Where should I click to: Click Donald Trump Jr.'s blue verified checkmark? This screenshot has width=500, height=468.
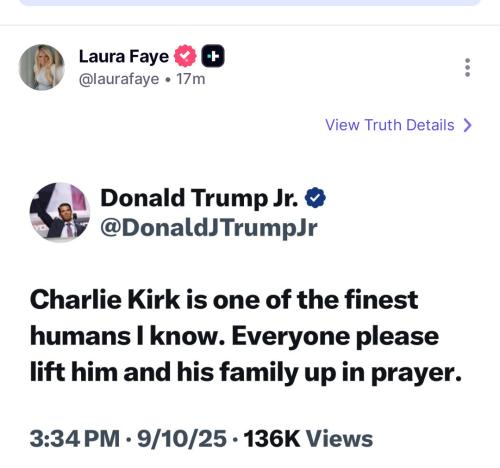pyautogui.click(x=315, y=198)
